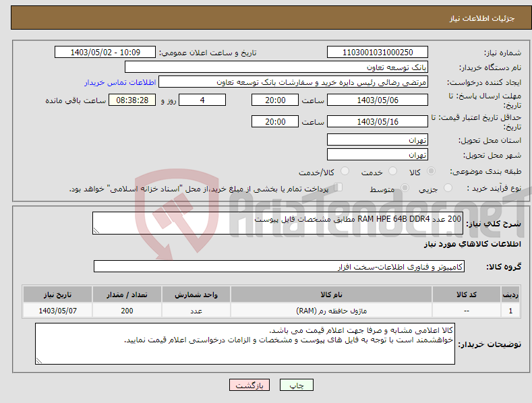Click label شماره نیاز
The height and width of the screenshot is (403, 532).
coord(502,53)
